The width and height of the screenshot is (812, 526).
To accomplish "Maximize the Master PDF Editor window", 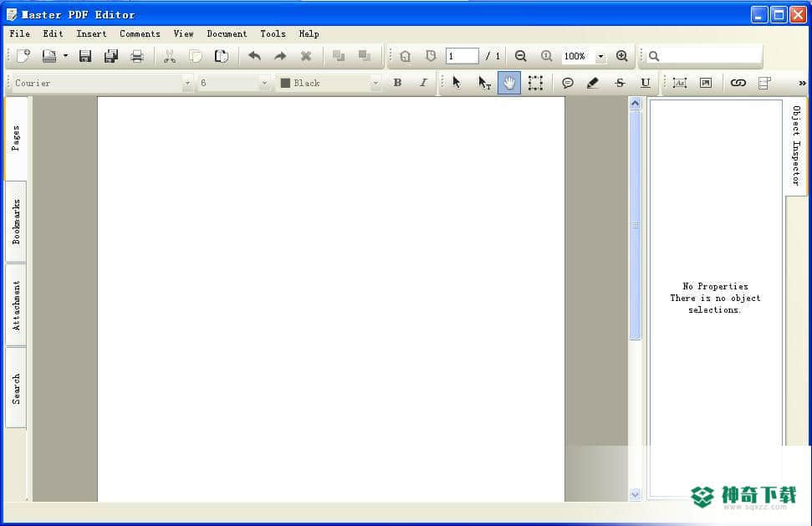I will (x=779, y=14).
